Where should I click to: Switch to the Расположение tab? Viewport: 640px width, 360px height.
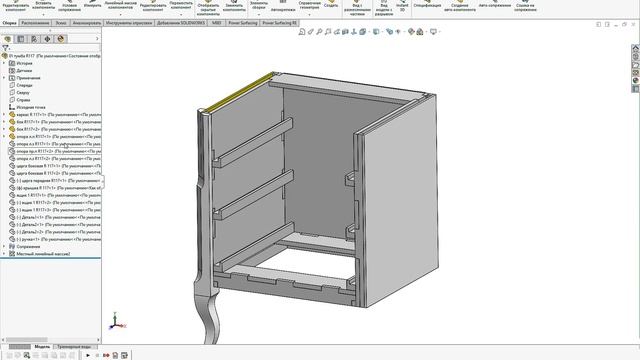tap(36, 23)
